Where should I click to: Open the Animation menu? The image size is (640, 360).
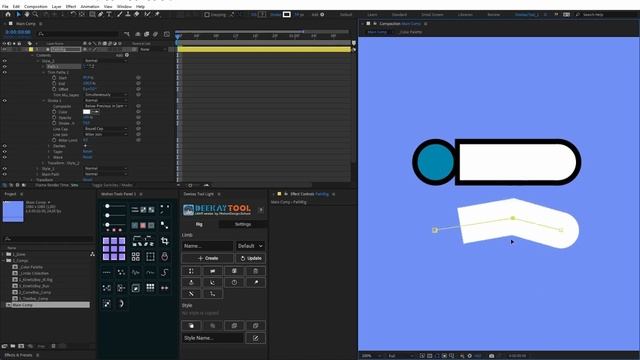coord(90,7)
